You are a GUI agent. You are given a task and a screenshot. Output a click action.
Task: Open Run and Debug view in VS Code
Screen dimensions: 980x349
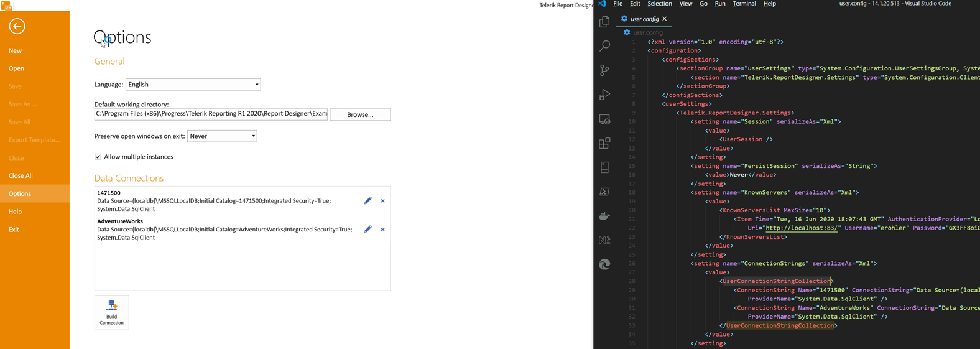click(604, 95)
